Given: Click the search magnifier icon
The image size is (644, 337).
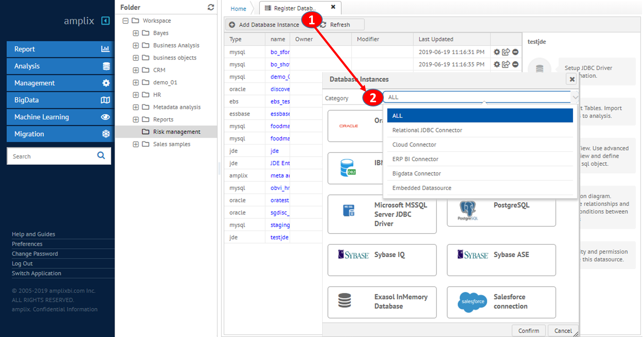Looking at the screenshot, I should point(101,155).
